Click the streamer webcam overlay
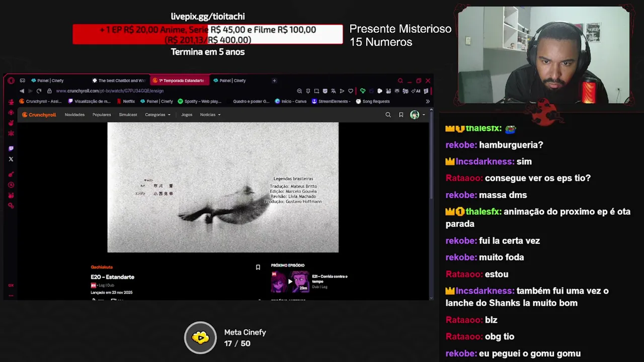This screenshot has height=362, width=644. coord(543,55)
